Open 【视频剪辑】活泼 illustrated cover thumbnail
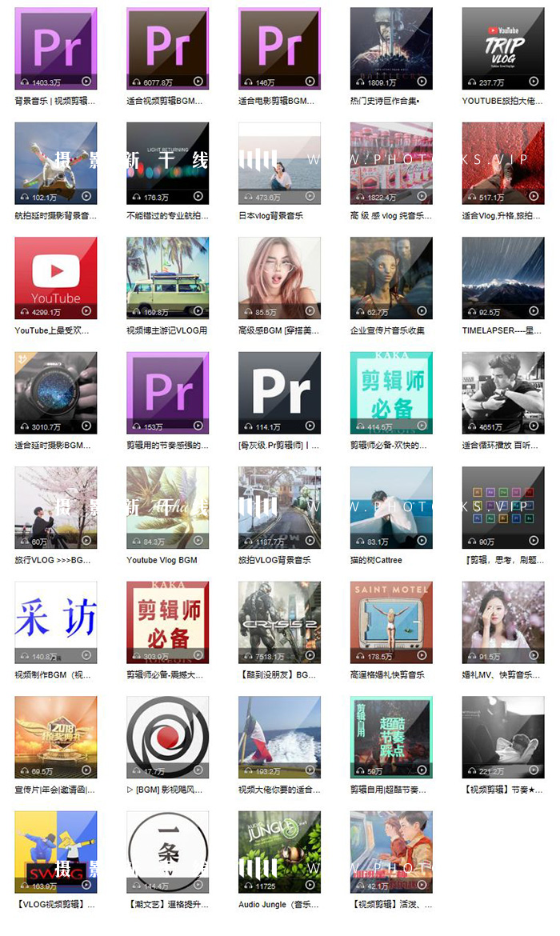The width and height of the screenshot is (560, 936). pos(391,852)
